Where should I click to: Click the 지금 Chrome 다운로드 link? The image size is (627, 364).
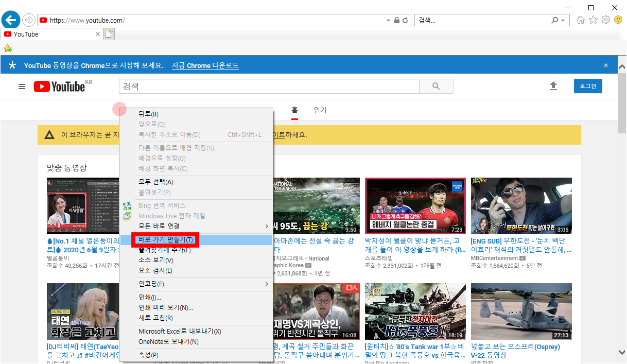click(x=205, y=65)
